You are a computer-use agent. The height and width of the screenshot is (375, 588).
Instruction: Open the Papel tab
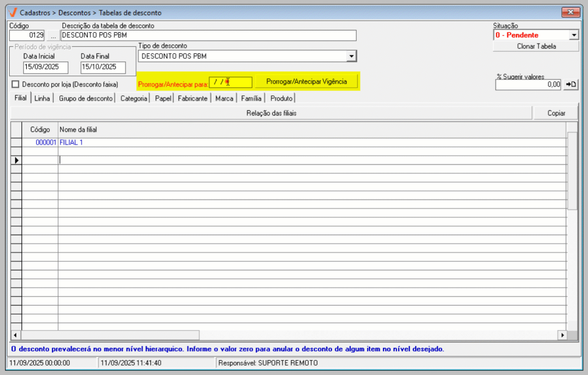(x=163, y=98)
